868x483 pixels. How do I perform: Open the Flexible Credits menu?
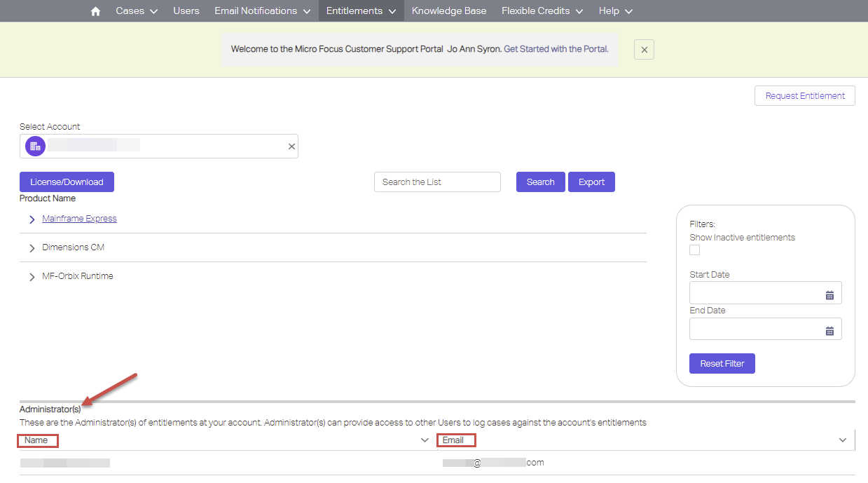542,11
